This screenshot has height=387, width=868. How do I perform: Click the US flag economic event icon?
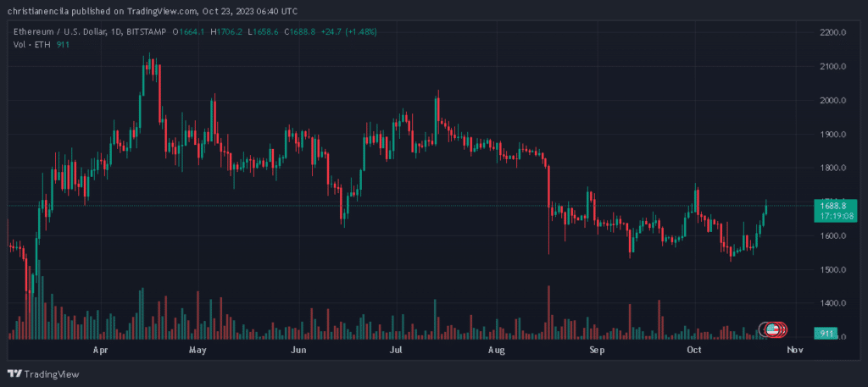click(771, 329)
